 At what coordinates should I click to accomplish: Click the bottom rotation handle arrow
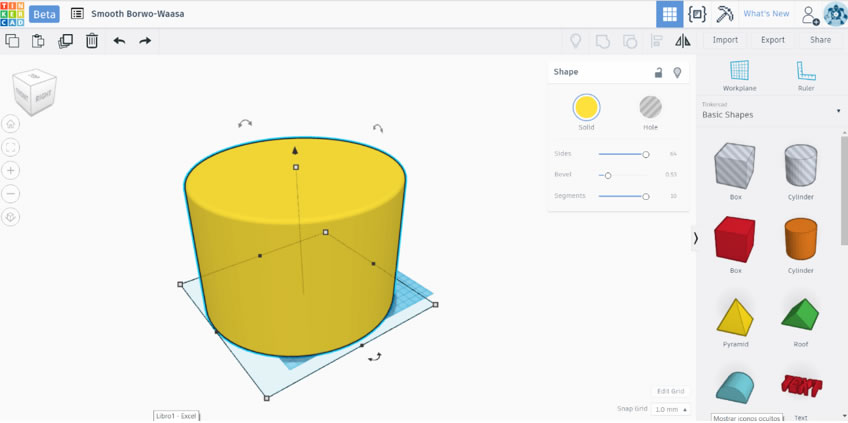point(374,357)
